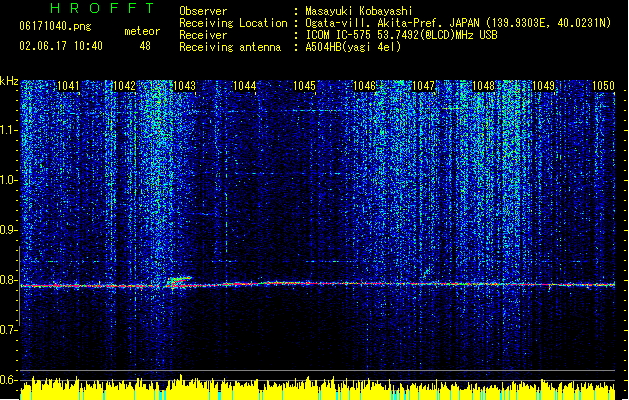Viewport: 629px width, 400px height.
Task: Click the 0.7 kHz axis label
Action: pos(9,330)
